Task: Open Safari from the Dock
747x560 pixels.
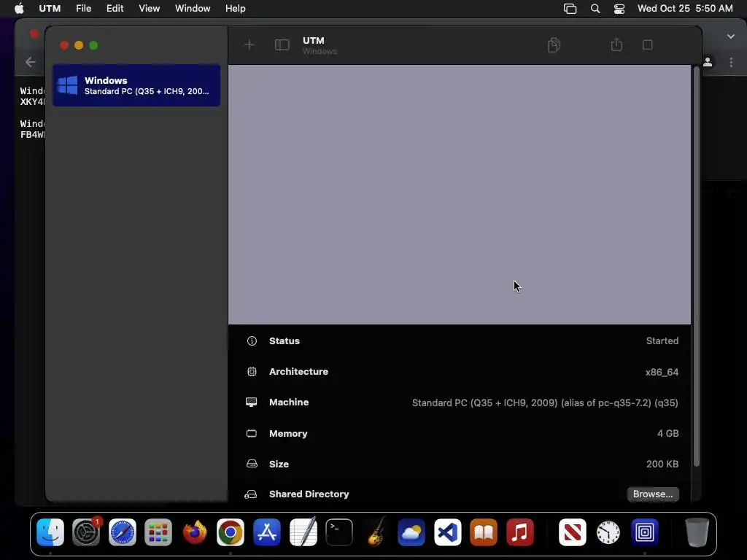Action: pyautogui.click(x=123, y=532)
